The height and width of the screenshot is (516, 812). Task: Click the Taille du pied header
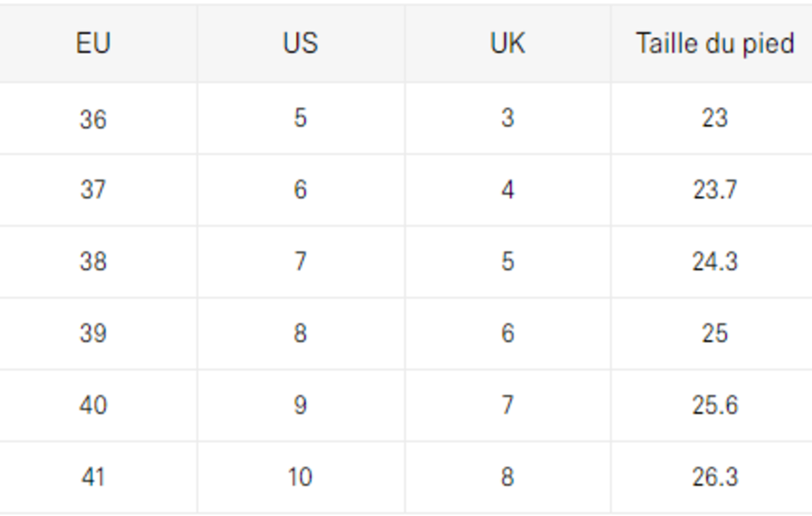pyautogui.click(x=715, y=43)
